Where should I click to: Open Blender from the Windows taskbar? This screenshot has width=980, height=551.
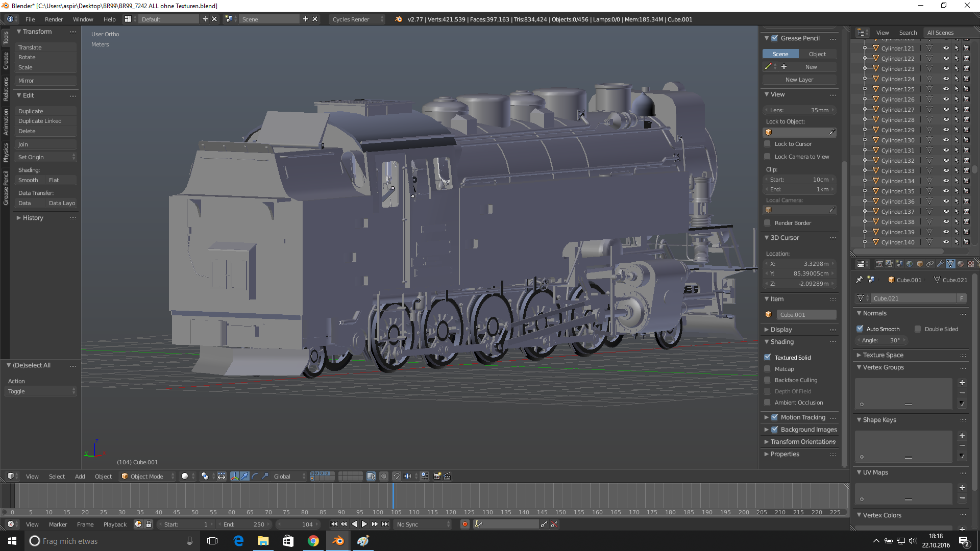click(x=338, y=541)
